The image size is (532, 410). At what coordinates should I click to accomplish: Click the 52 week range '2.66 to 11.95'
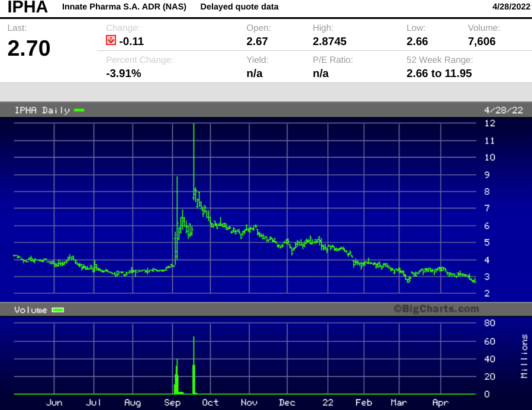point(439,73)
